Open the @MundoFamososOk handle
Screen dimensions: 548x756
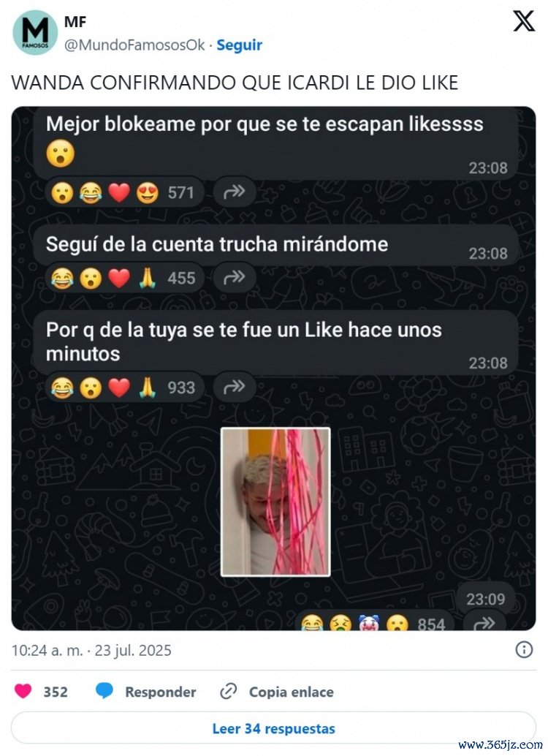pyautogui.click(x=134, y=45)
